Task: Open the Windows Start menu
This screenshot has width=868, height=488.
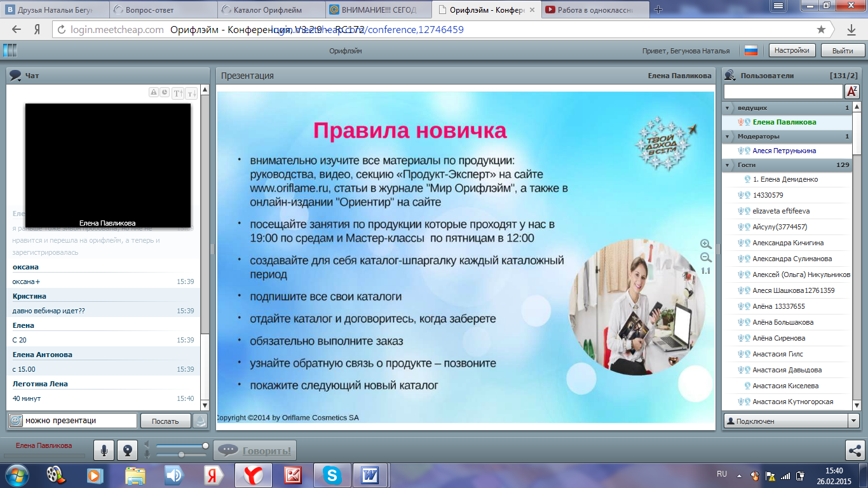Action: coord(16,475)
